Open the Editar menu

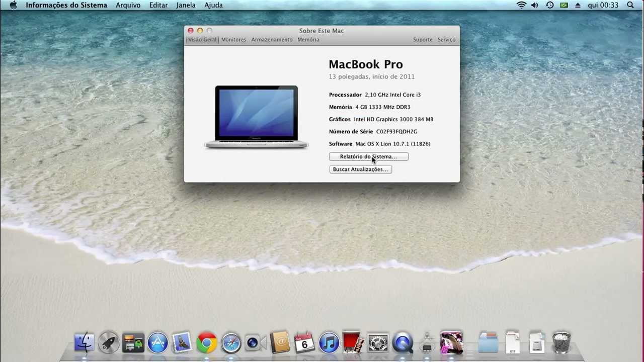pyautogui.click(x=158, y=5)
